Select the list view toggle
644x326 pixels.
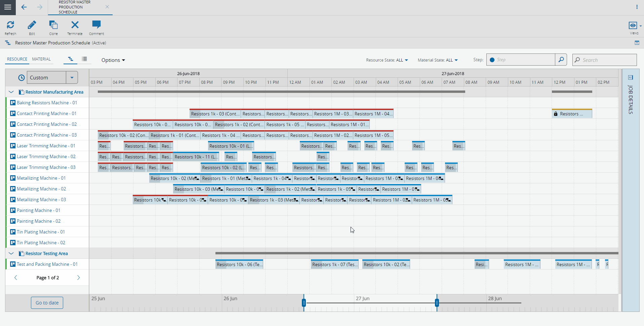click(84, 59)
